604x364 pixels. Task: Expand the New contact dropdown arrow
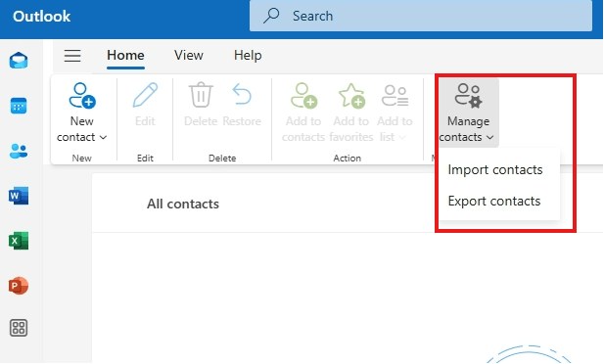coord(103,137)
